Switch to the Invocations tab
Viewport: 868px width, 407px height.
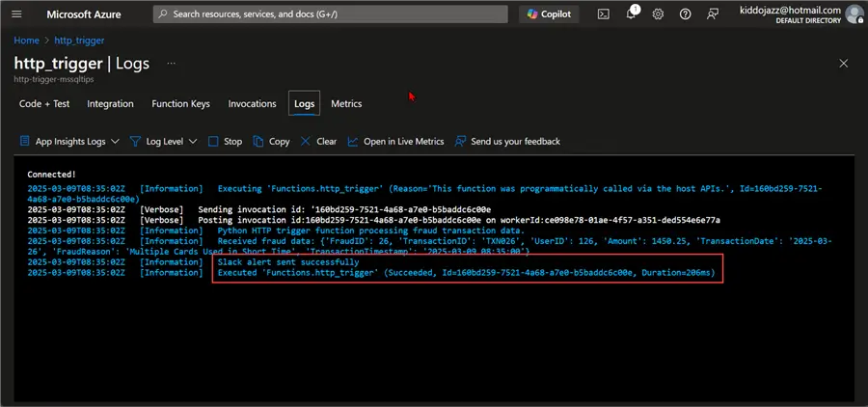point(252,103)
